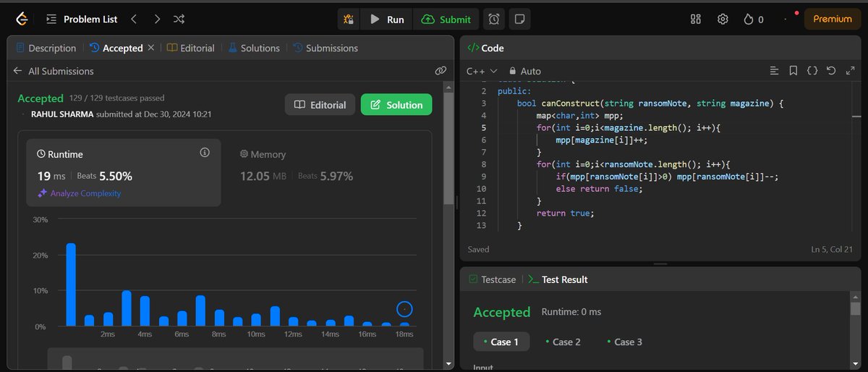This screenshot has width=868, height=372.
Task: Click RAHUL SHARMA username
Action: click(63, 114)
